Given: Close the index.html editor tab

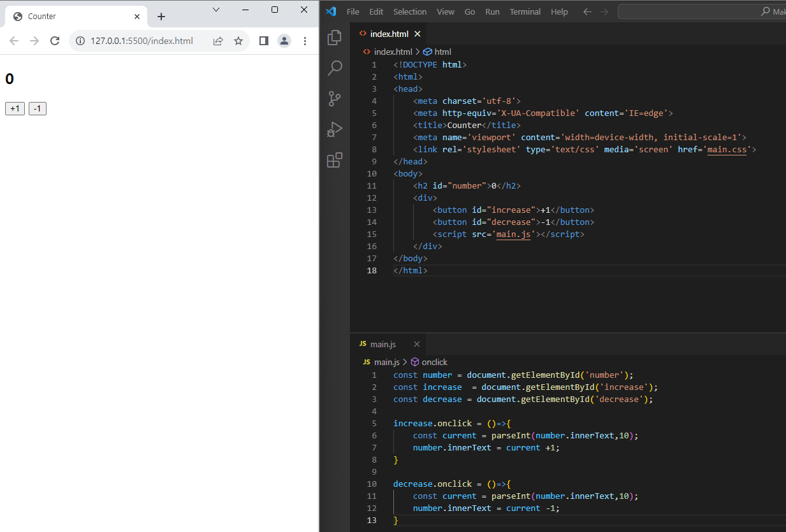Looking at the screenshot, I should (418, 34).
